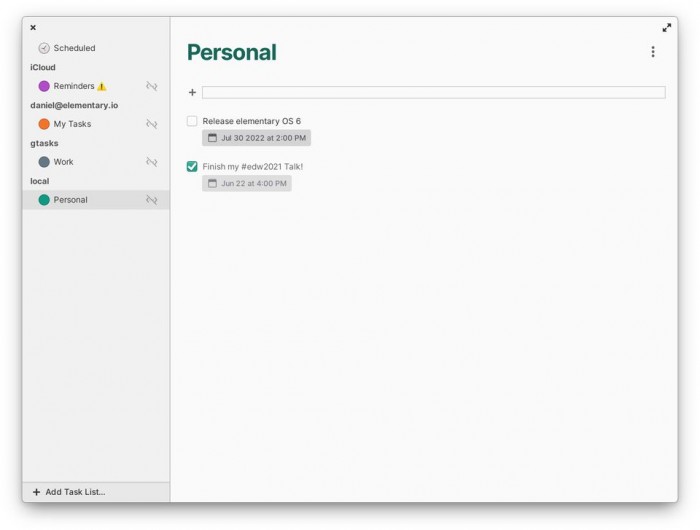Click the plus icon beside Add Task List

[x=37, y=492]
